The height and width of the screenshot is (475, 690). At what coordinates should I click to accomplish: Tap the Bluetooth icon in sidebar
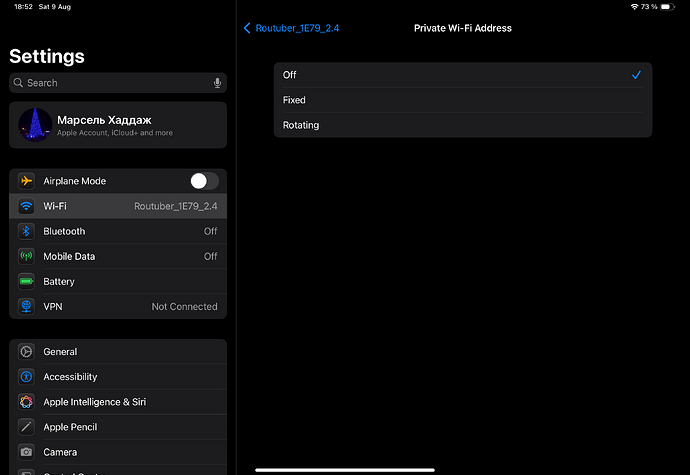point(26,231)
